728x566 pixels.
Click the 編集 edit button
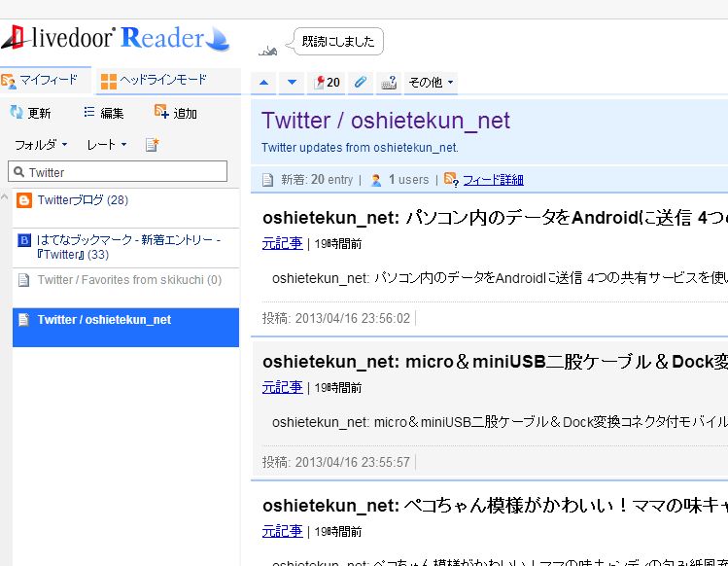click(x=104, y=113)
